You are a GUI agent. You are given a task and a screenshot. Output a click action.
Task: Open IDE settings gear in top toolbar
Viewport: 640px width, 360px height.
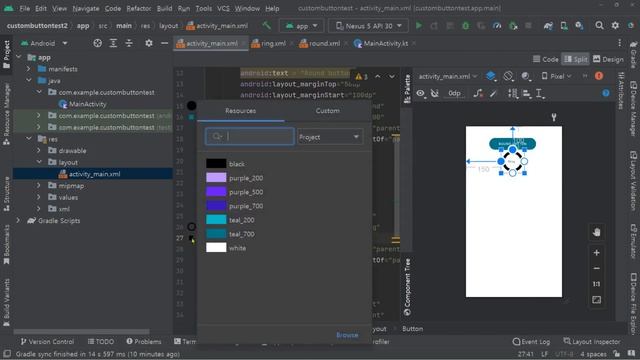point(615,26)
